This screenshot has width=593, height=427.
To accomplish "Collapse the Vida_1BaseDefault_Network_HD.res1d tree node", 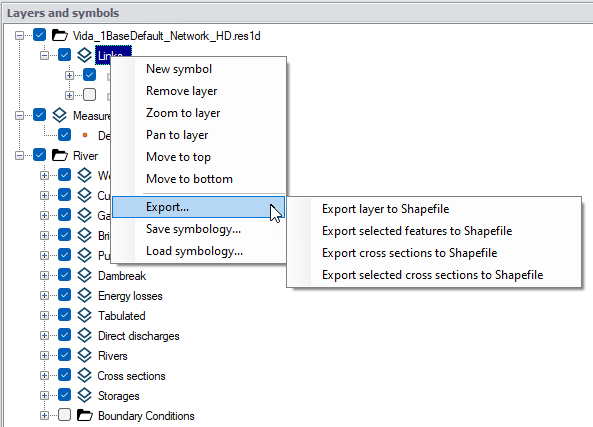I will pos(19,36).
